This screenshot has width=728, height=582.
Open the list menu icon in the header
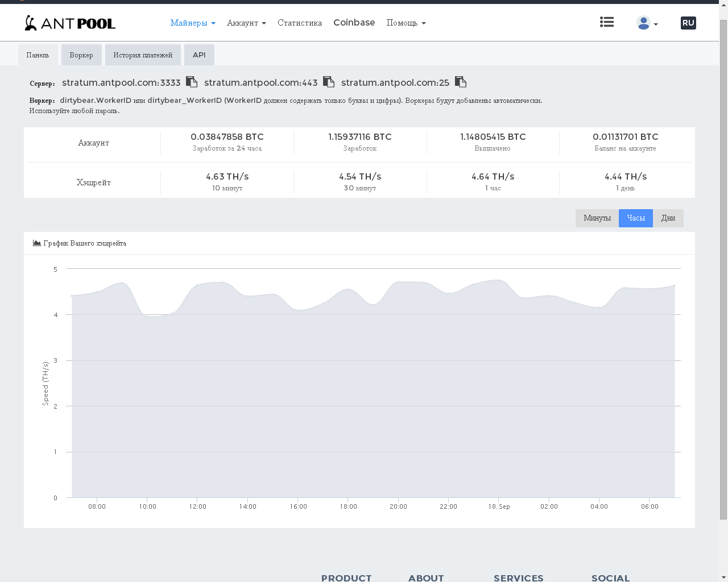(x=607, y=22)
